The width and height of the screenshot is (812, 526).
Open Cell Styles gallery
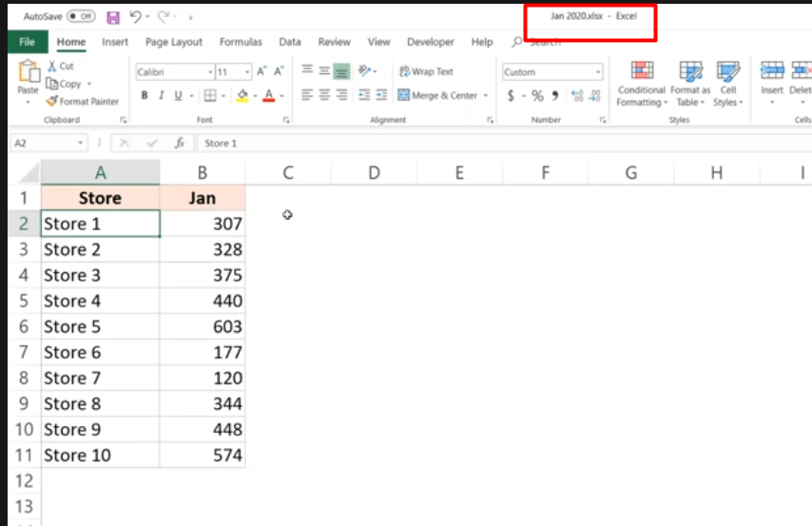pyautogui.click(x=727, y=84)
